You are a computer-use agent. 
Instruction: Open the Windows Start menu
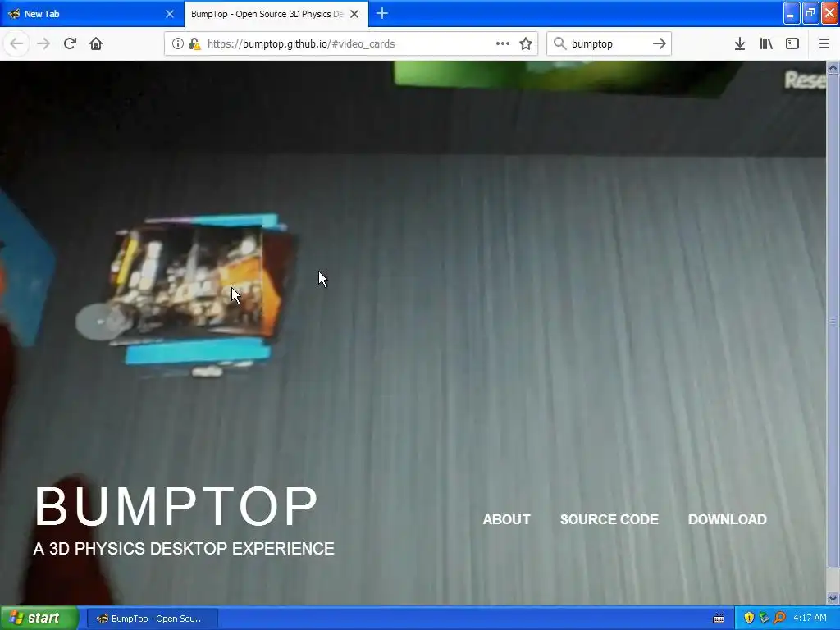click(39, 619)
